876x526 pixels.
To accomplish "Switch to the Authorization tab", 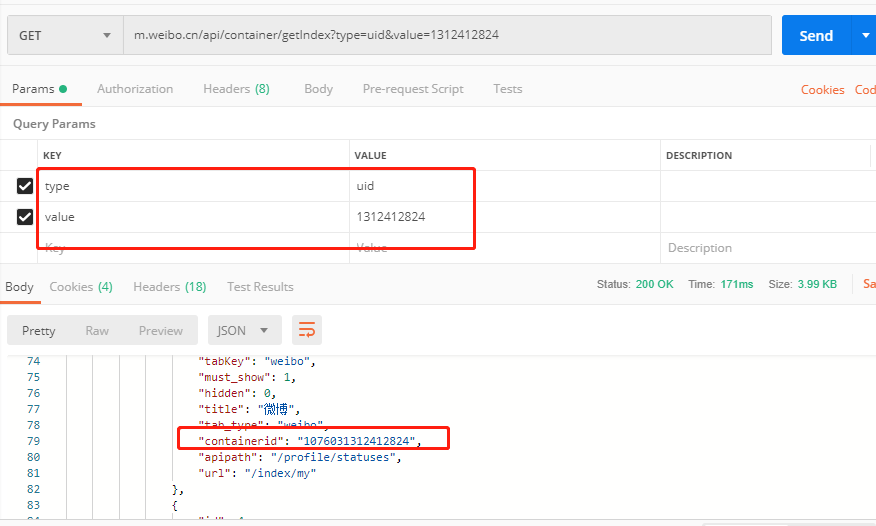I will (135, 89).
